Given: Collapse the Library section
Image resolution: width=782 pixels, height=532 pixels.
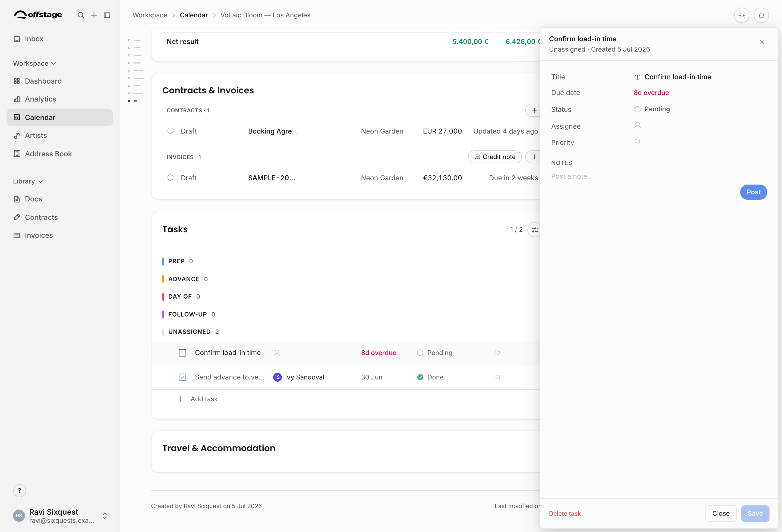Looking at the screenshot, I should (x=28, y=181).
